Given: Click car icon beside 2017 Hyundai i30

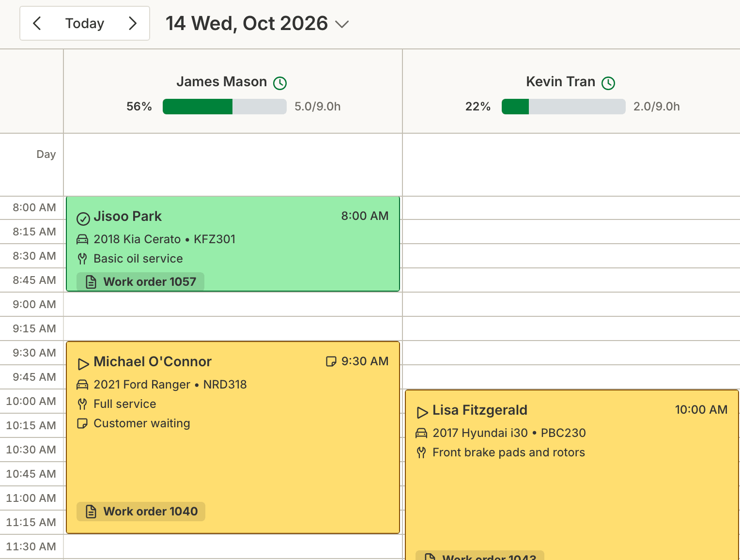Looking at the screenshot, I should tap(421, 433).
